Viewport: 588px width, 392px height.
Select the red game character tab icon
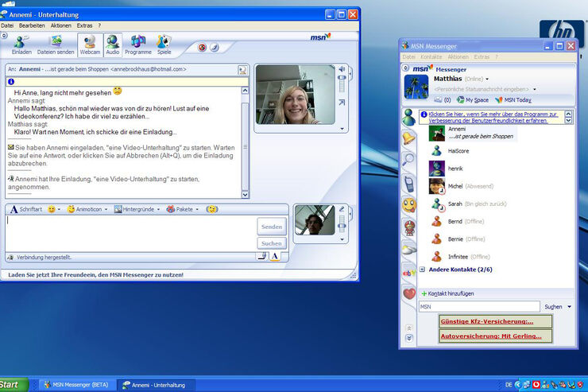click(x=409, y=227)
